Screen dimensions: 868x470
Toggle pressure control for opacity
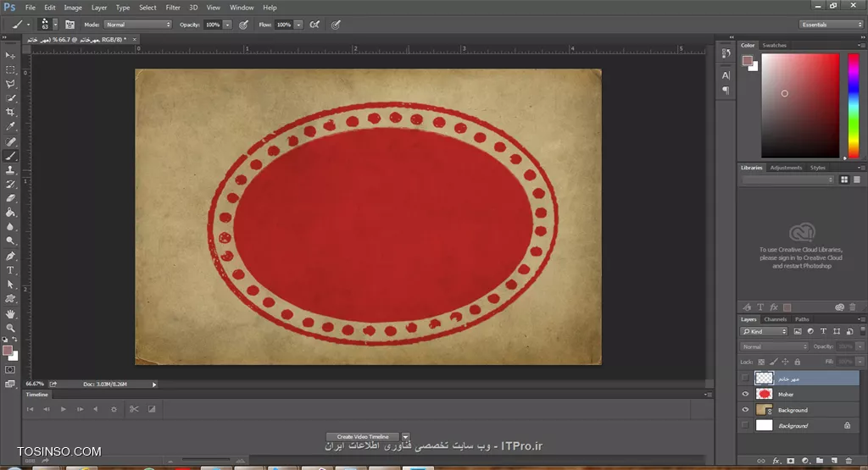(243, 25)
